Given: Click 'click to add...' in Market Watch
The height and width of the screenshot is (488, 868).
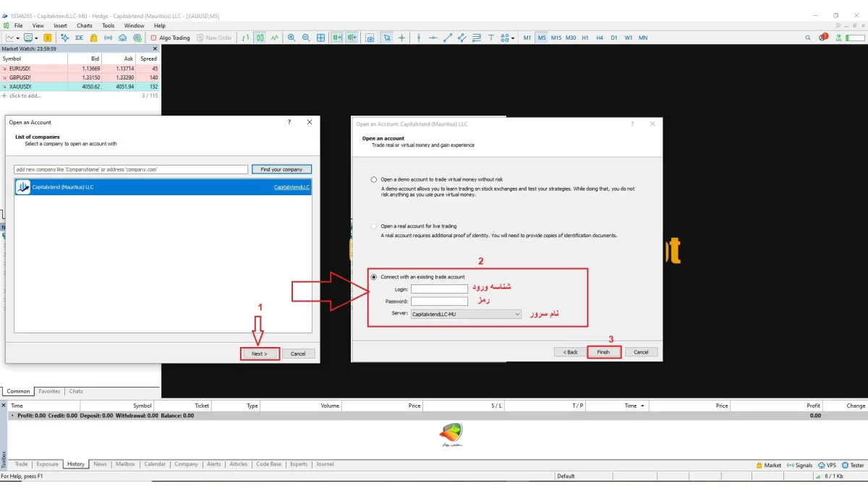Looking at the screenshot, I should [x=25, y=95].
